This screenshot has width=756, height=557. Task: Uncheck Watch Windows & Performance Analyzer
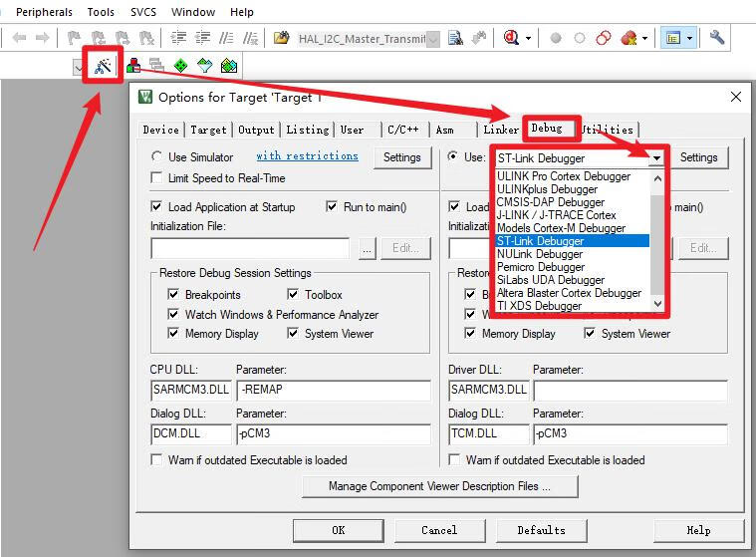(x=174, y=315)
